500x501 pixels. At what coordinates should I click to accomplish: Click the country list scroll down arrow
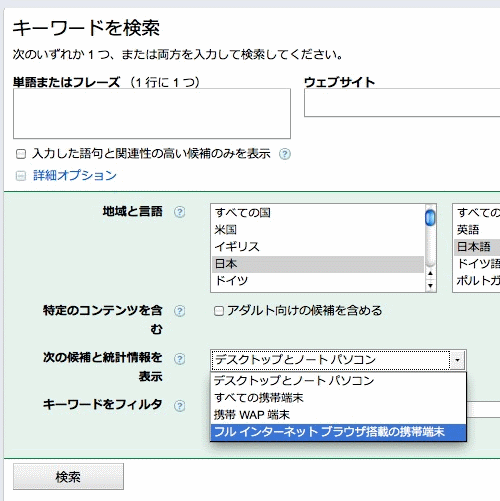[430, 285]
